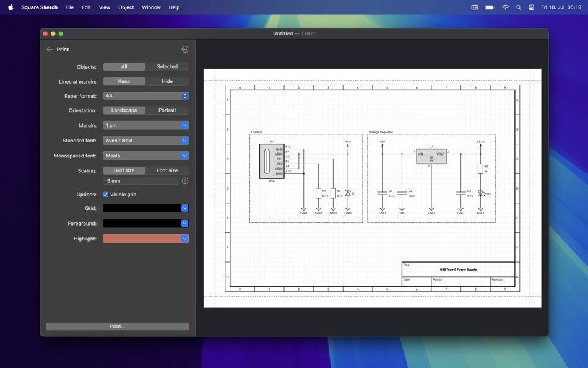
Task: Open the Object menu
Action: pyautogui.click(x=126, y=7)
